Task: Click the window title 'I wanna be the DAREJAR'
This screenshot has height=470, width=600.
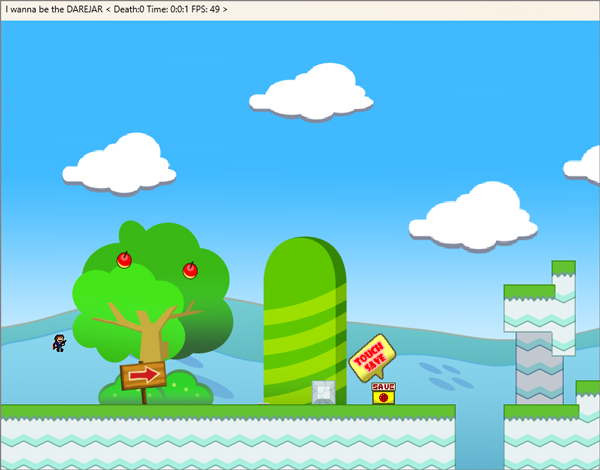Action: point(54,10)
